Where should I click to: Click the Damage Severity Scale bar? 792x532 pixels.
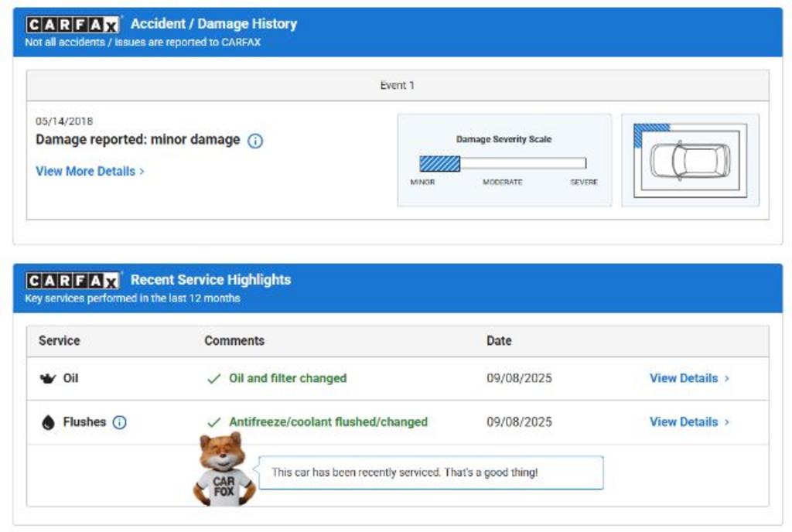pos(503,164)
